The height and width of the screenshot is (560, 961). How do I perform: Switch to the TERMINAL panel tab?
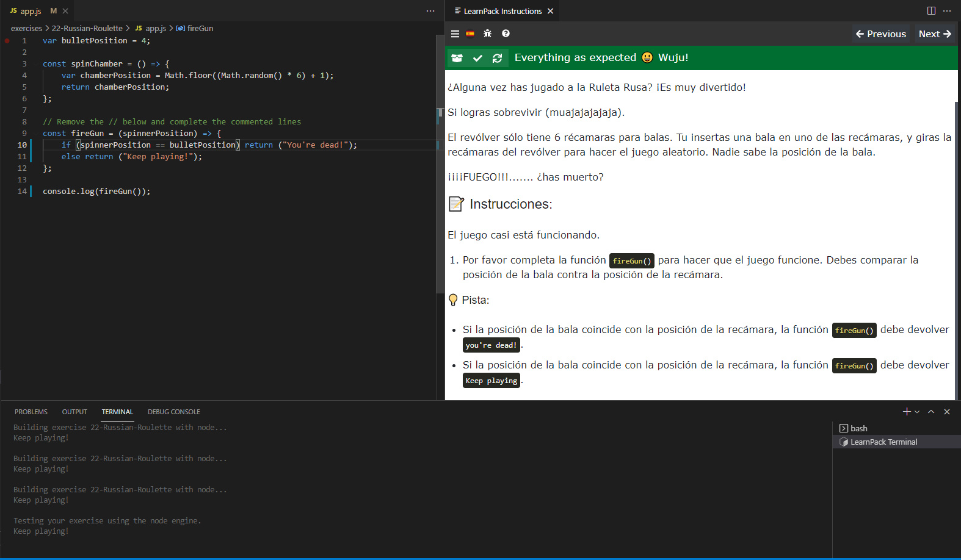[117, 412]
